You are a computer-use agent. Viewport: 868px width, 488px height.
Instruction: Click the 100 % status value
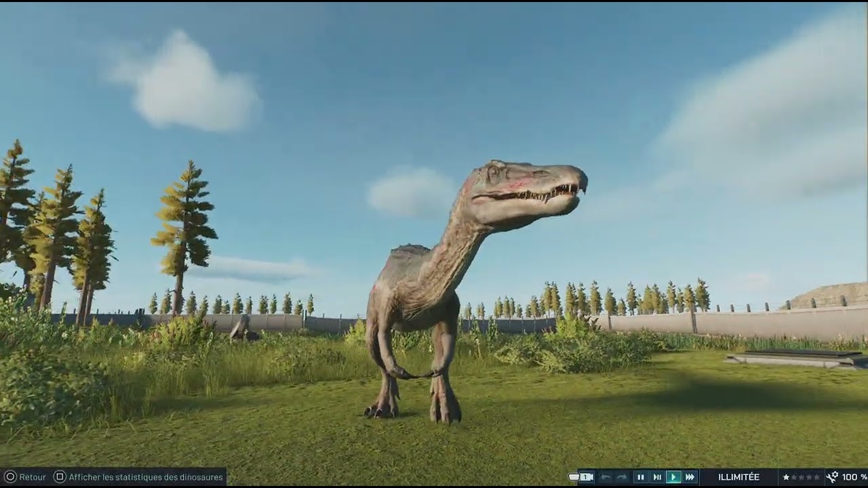click(854, 477)
